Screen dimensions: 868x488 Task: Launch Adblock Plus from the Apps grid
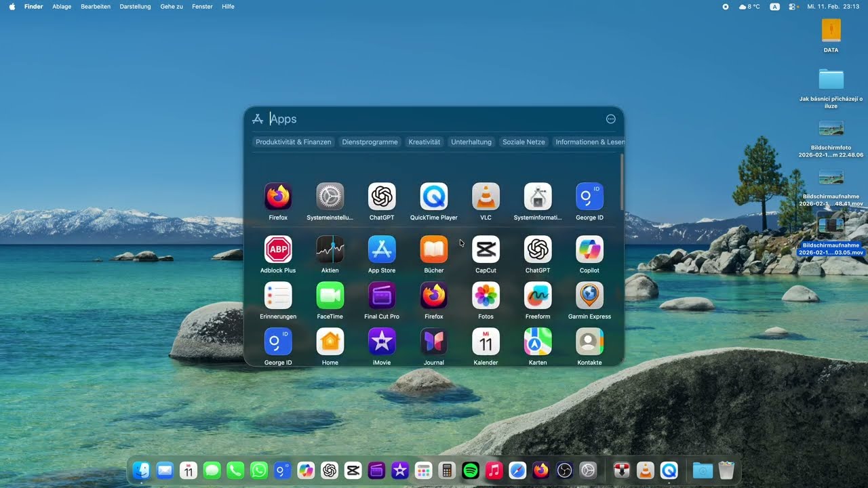point(278,249)
